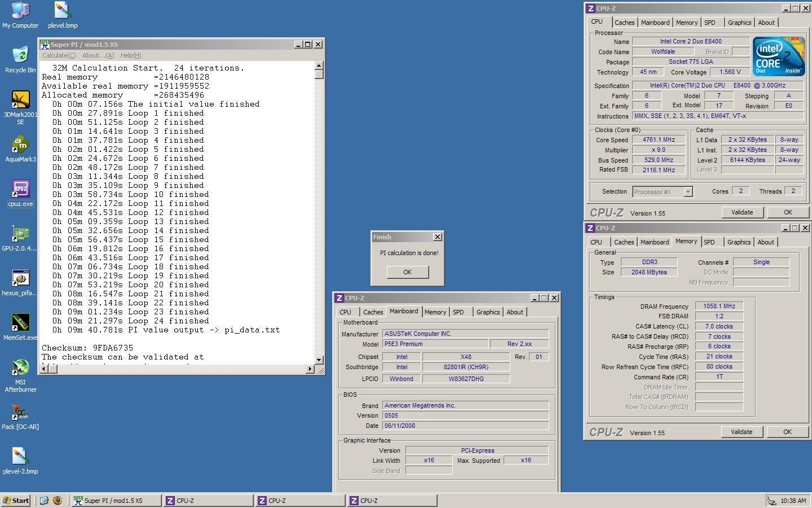This screenshot has height=508, width=812.
Task: Click CPU-Z Mainboard window title icon
Action: [339, 298]
